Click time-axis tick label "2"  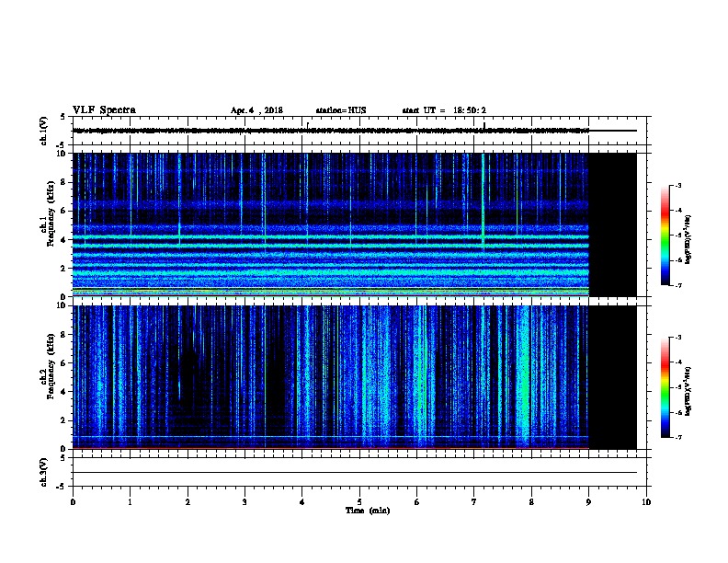tap(188, 502)
